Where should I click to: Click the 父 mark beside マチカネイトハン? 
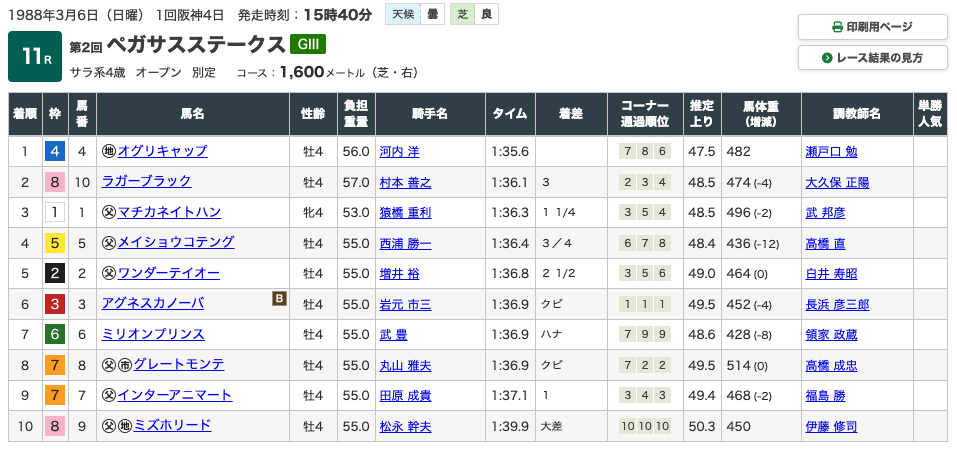[x=109, y=212]
